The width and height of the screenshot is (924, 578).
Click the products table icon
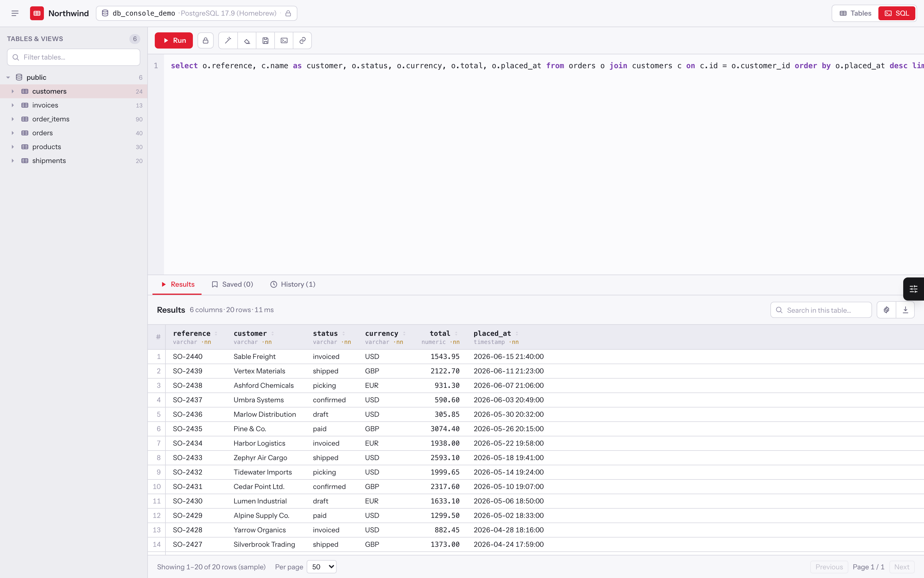point(25,147)
